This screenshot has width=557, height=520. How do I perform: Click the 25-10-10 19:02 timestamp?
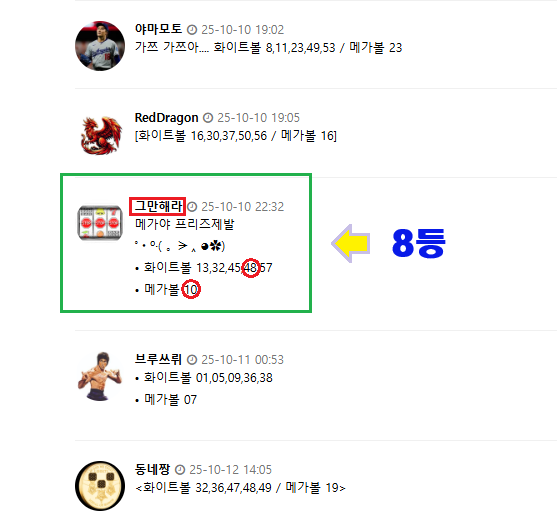pyautogui.click(x=243, y=30)
